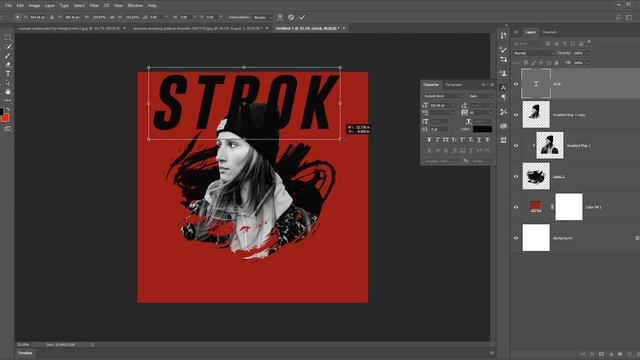Screen dimensions: 640x360
Task: Open the Edit Toolbar three-dots button
Action: tap(8, 100)
